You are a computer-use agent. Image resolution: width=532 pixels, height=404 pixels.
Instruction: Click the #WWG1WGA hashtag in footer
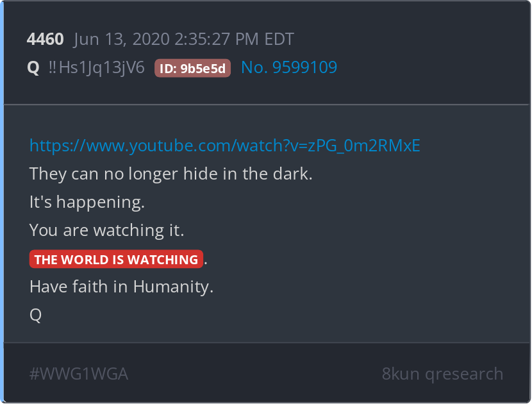(79, 374)
